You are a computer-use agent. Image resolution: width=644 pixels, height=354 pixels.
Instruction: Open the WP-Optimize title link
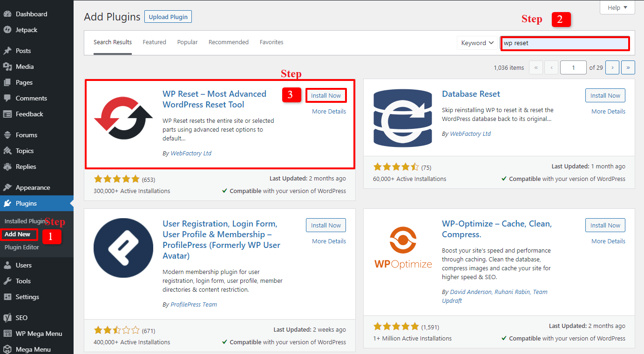pyautogui.click(x=497, y=229)
